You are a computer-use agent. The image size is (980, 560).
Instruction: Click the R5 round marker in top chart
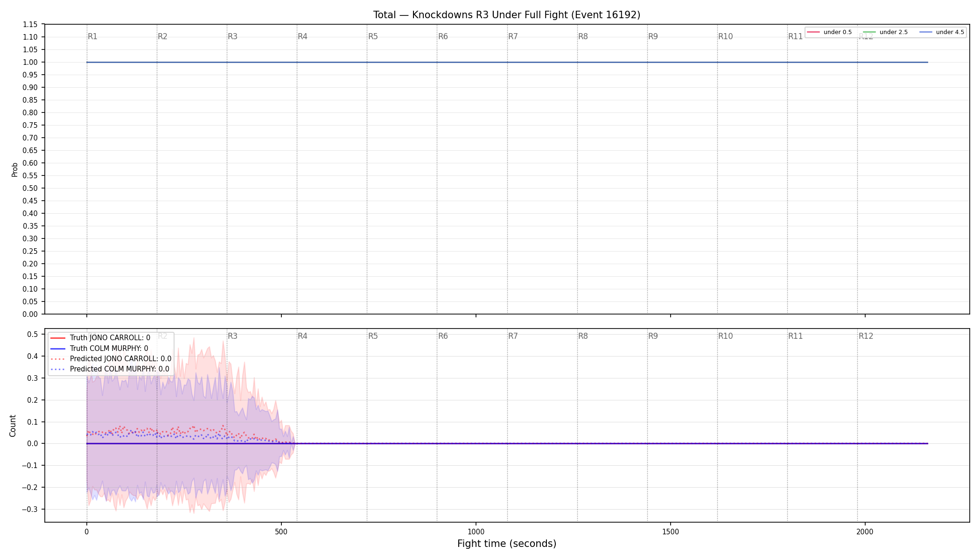(373, 36)
